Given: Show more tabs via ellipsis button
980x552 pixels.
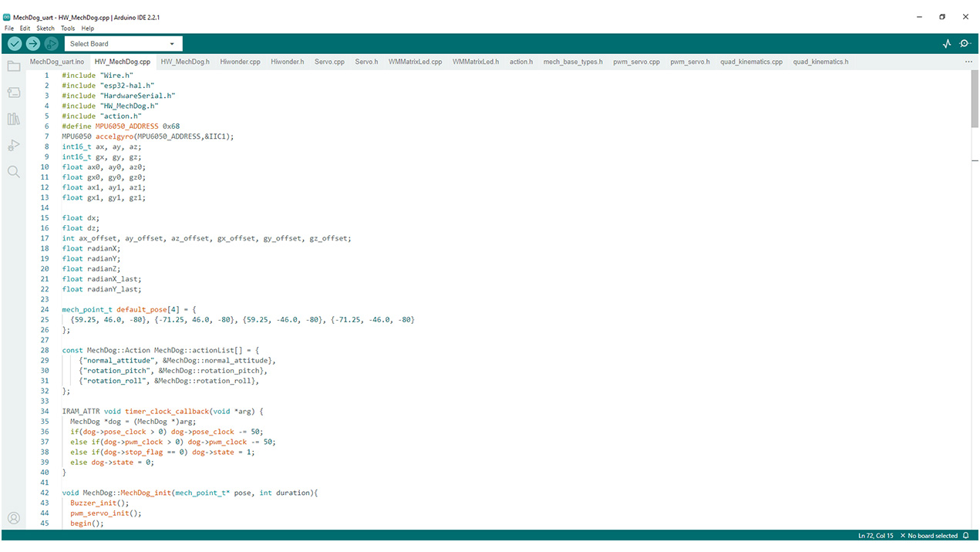Looking at the screenshot, I should pyautogui.click(x=968, y=62).
